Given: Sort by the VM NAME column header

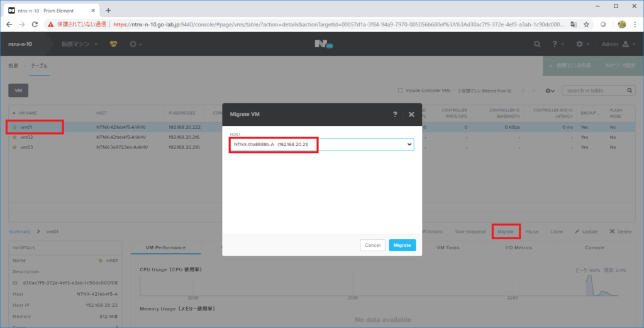Looking at the screenshot, I should coord(28,113).
